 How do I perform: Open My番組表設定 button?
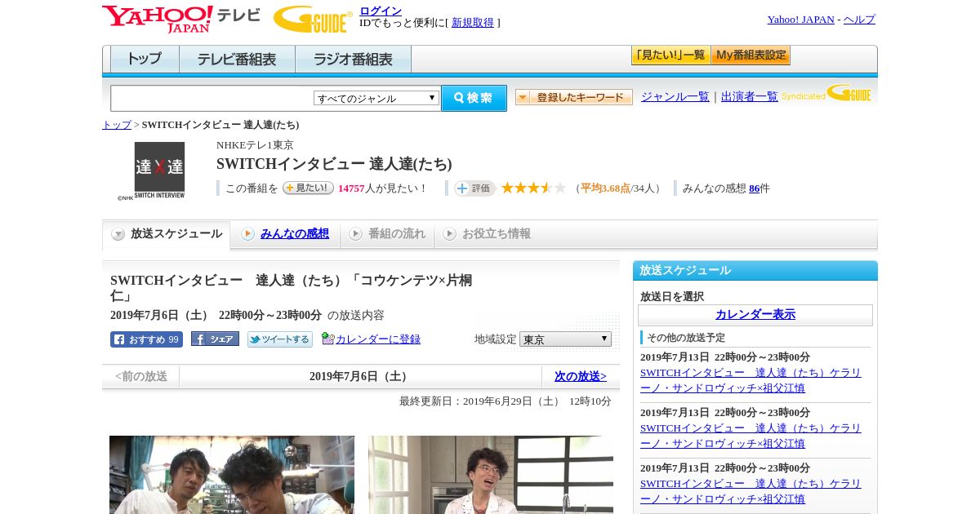tap(751, 55)
